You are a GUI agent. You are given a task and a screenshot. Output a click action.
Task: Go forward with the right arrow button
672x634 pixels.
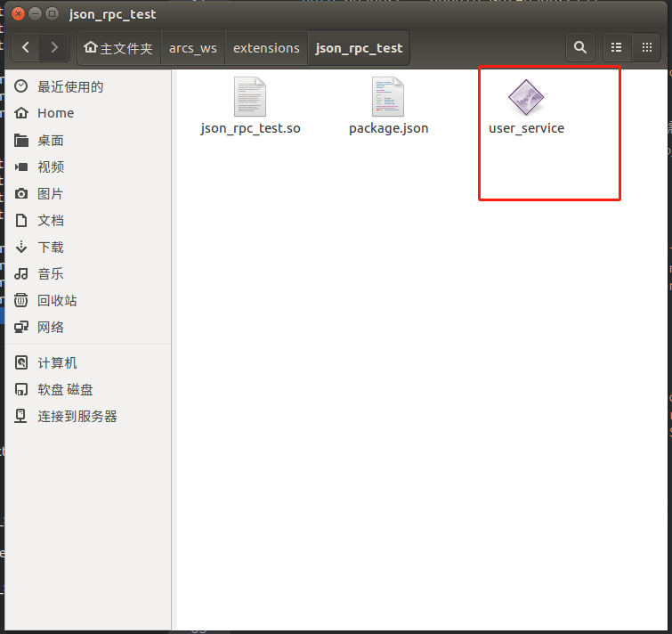coord(54,47)
